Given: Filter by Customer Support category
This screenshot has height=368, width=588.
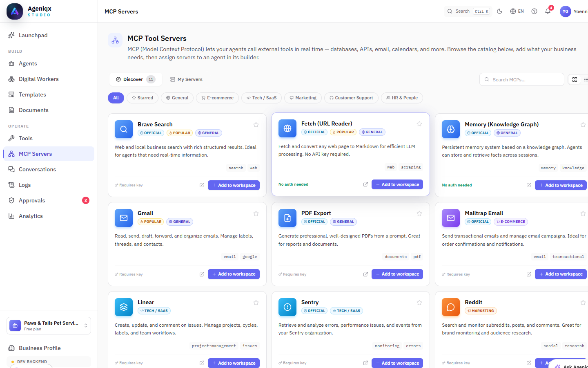Looking at the screenshot, I should (351, 98).
